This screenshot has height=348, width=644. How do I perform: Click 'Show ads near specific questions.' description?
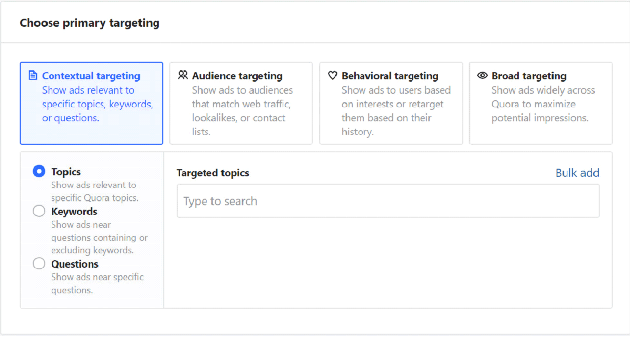[x=98, y=283]
